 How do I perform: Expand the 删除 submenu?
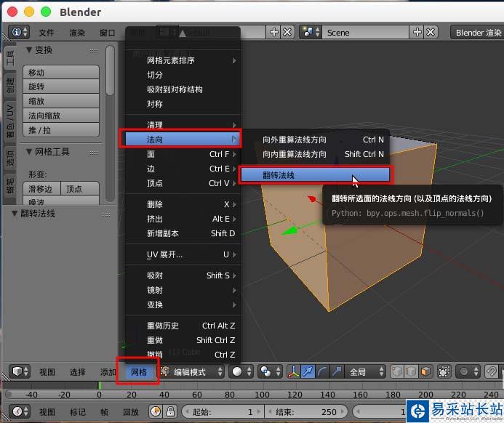point(183,204)
